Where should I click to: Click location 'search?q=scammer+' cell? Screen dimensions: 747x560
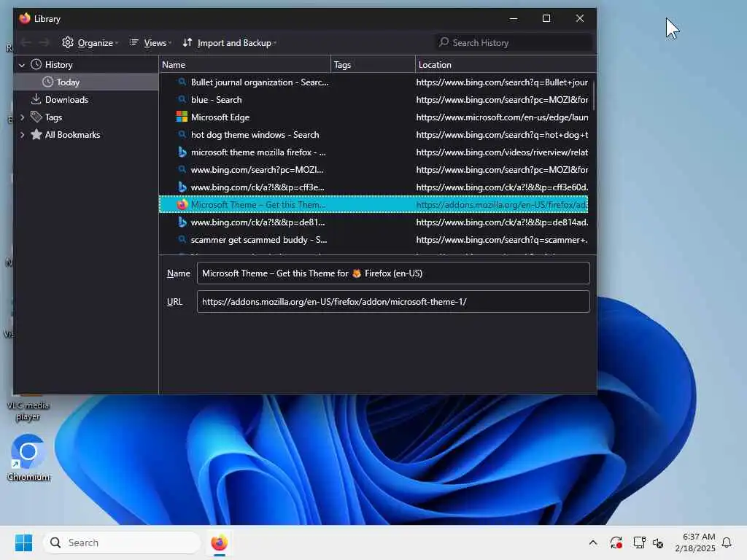point(502,240)
